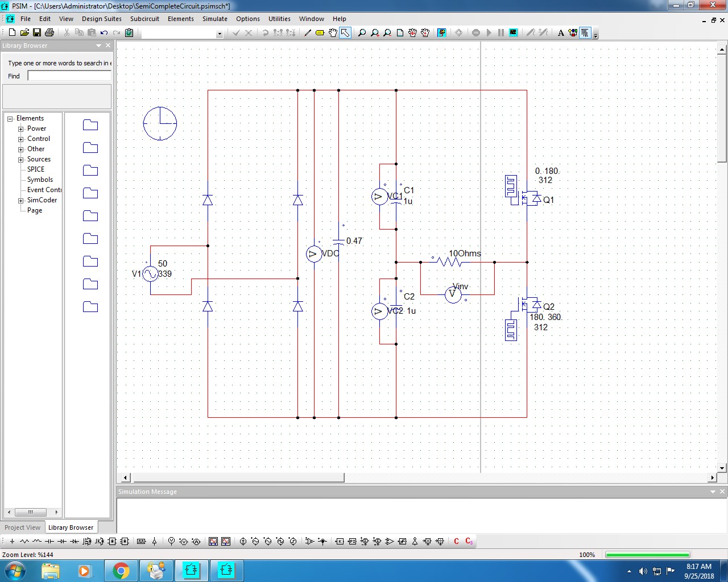Select the voltage probe icon

171,541
